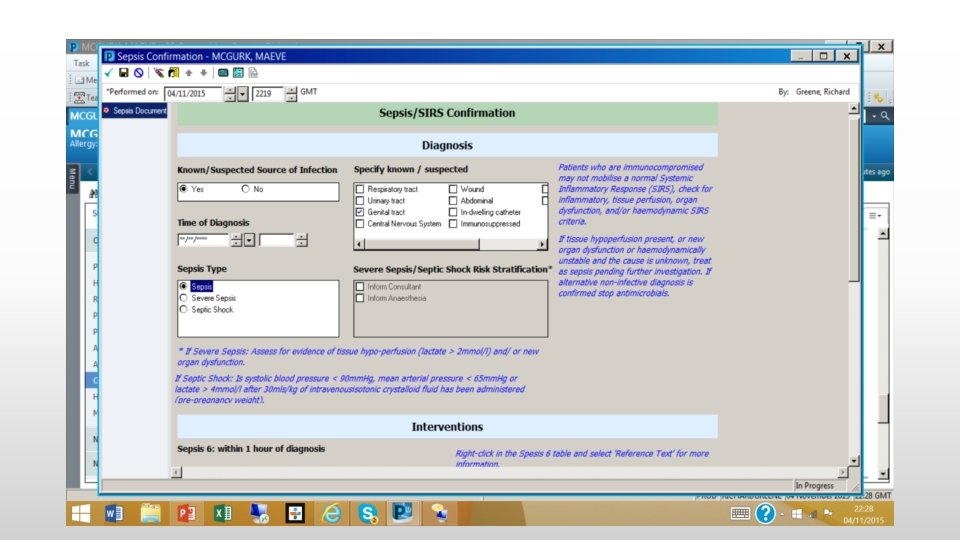This screenshot has width=960, height=540.
Task: Click the Performed on date spinner
Action: [230, 94]
